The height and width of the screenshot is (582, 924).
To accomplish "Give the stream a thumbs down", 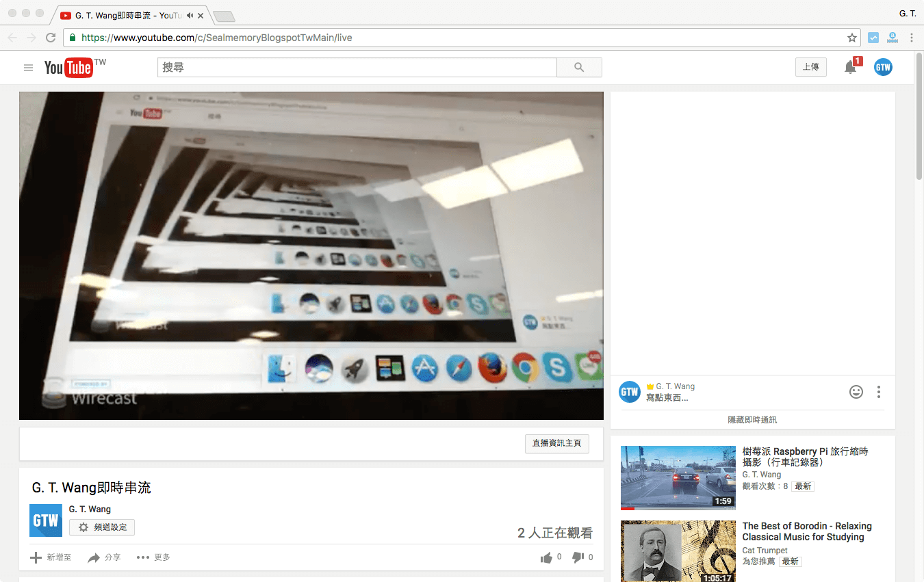I will pos(577,557).
